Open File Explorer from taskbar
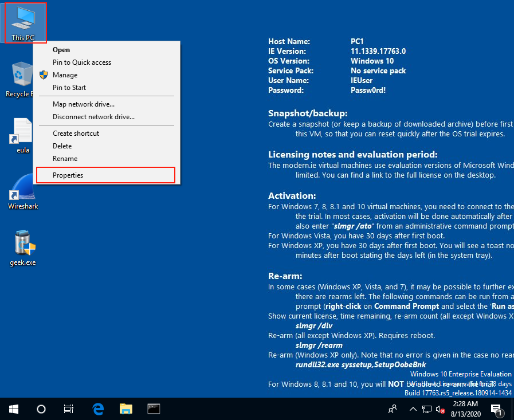The width and height of the screenshot is (514, 420). coord(126,409)
